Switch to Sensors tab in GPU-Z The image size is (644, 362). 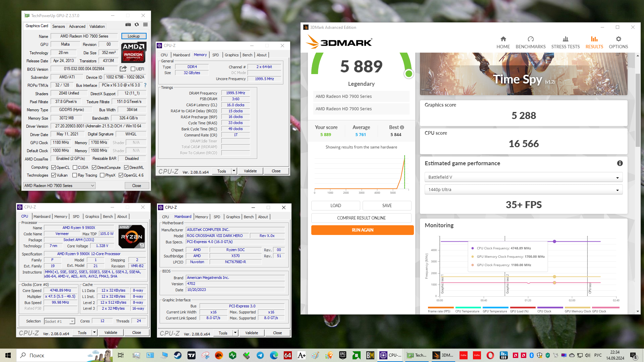[59, 26]
